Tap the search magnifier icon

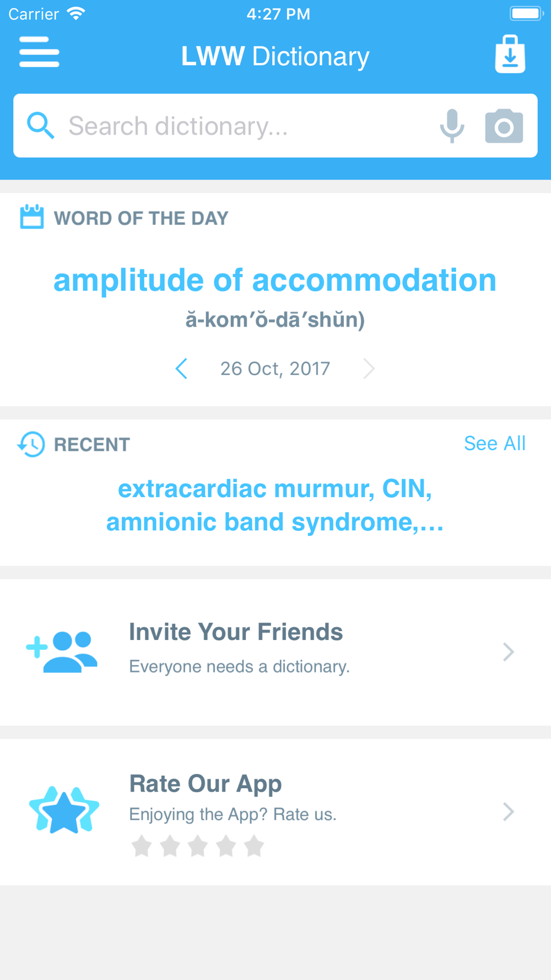pos(40,126)
